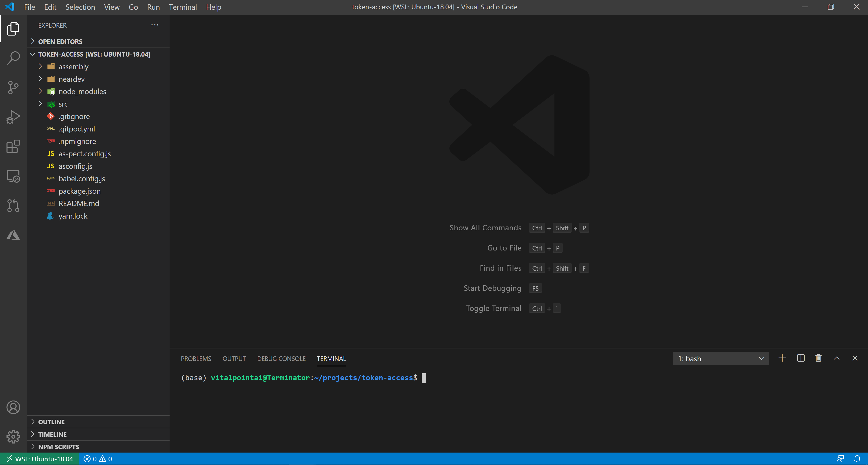Select the TERMINAL tab
This screenshot has width=868, height=465.
click(x=331, y=359)
